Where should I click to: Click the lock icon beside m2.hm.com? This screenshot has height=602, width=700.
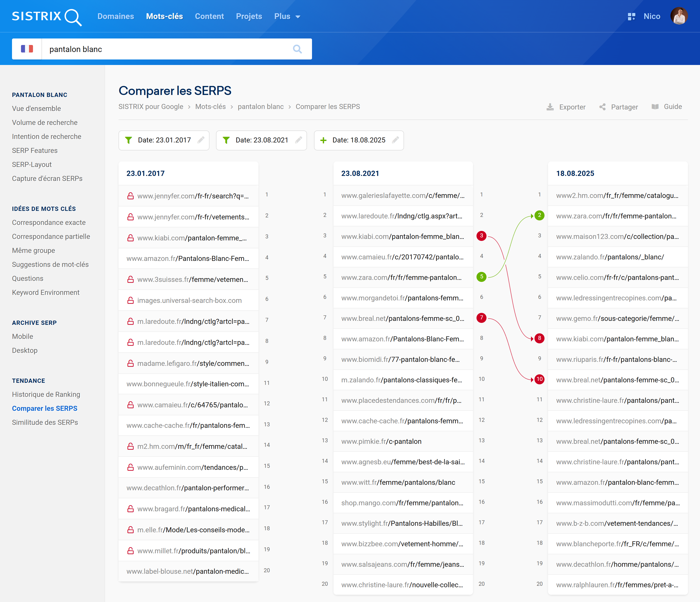coord(130,446)
